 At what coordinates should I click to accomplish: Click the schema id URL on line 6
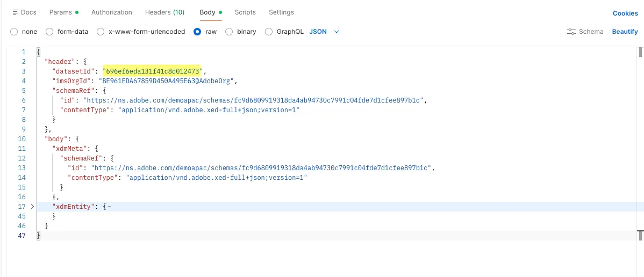(x=253, y=100)
